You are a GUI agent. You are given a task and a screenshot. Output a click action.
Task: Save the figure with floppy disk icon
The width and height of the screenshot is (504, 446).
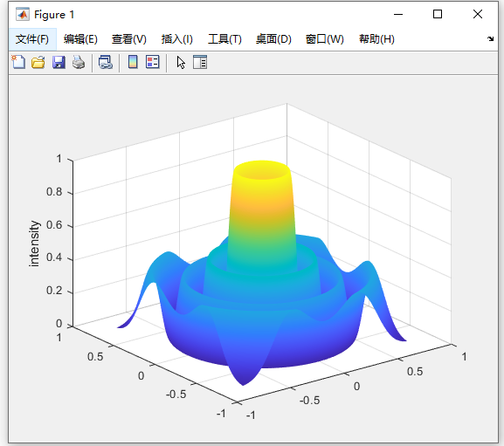59,62
